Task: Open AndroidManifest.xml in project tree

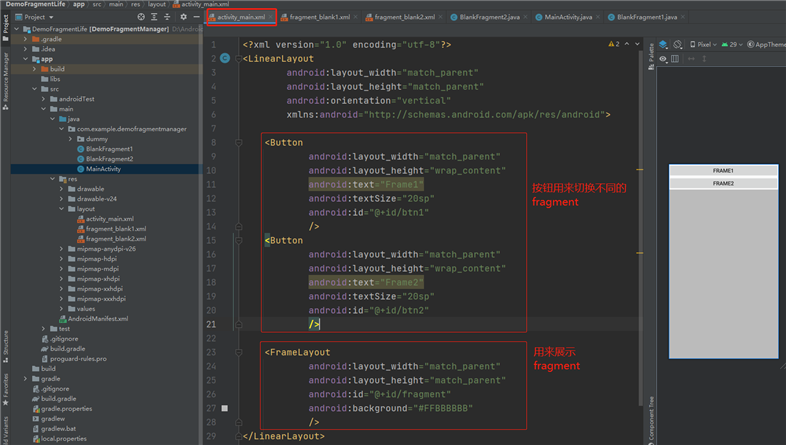Action: [97, 319]
